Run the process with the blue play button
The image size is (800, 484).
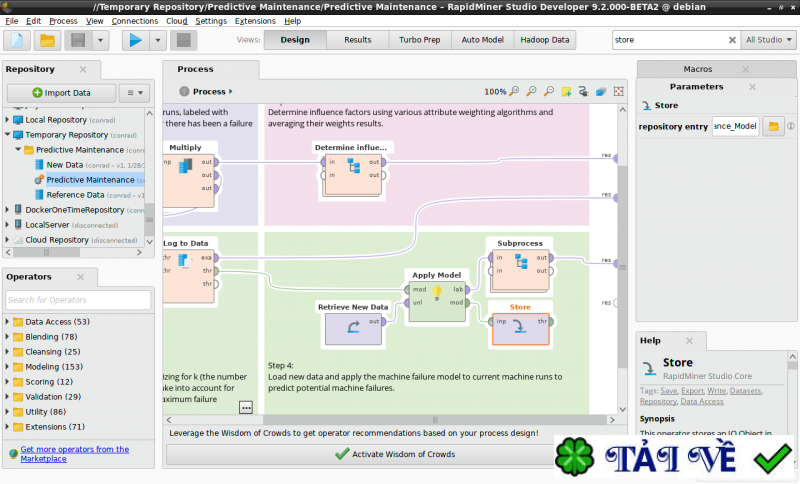(135, 40)
